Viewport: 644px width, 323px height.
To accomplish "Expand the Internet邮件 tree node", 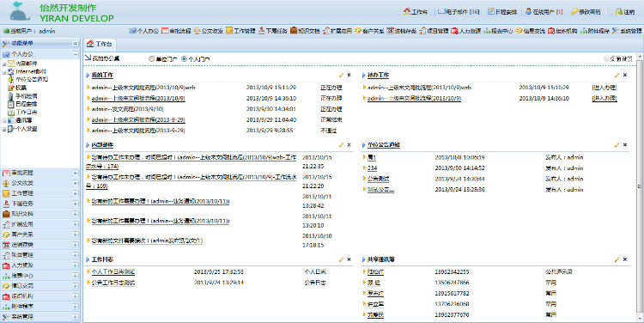I will 4,72.
